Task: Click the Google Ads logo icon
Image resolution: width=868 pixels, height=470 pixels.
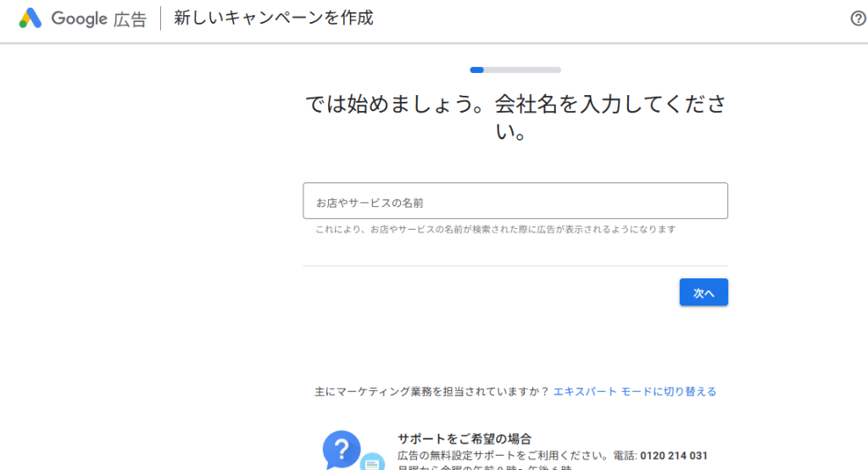Action: click(31, 19)
